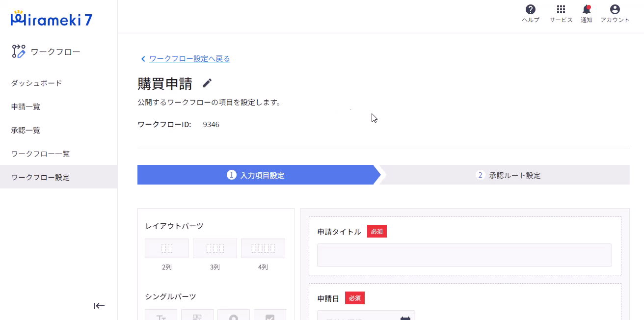Select the 4列 layout part
The height and width of the screenshot is (320, 644).
tap(263, 248)
